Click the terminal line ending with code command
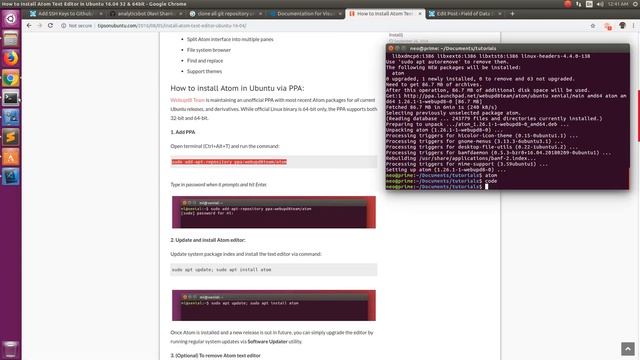 point(441,181)
